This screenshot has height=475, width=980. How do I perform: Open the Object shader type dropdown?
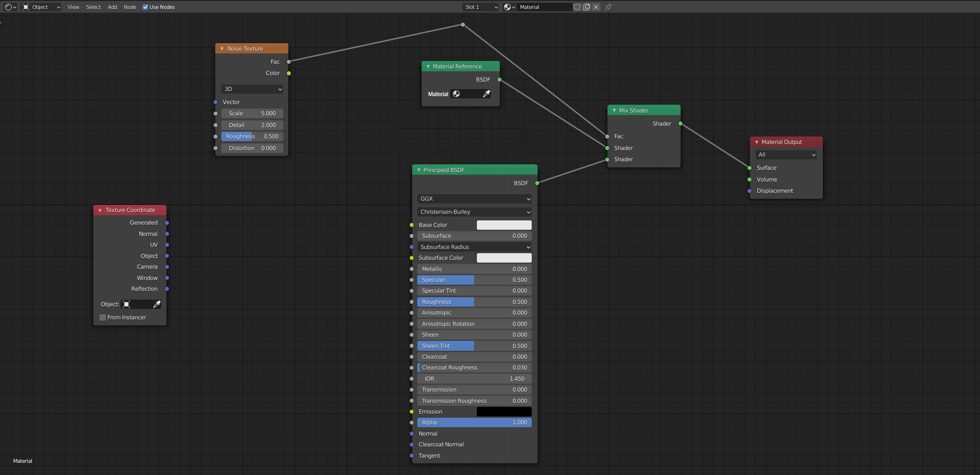point(41,7)
